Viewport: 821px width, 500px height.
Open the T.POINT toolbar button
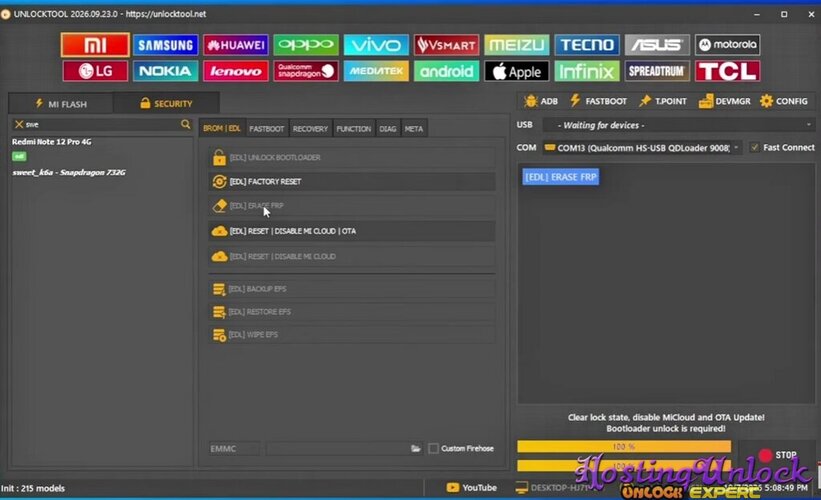click(x=662, y=101)
